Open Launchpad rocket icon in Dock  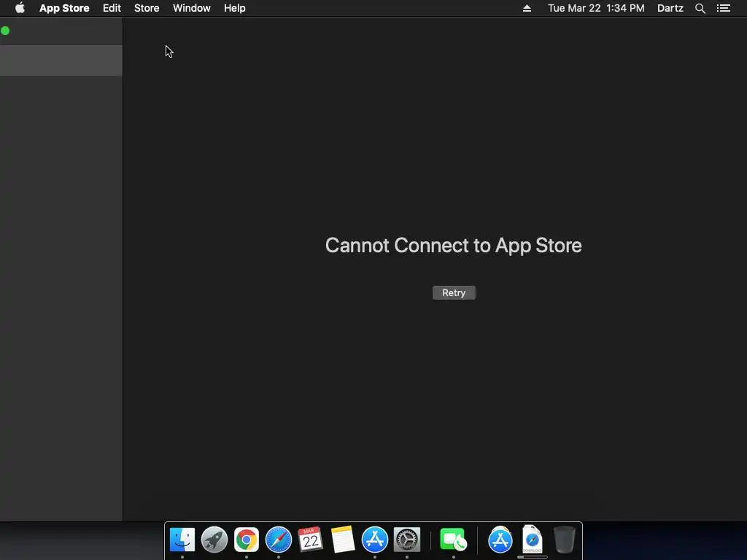pyautogui.click(x=214, y=540)
